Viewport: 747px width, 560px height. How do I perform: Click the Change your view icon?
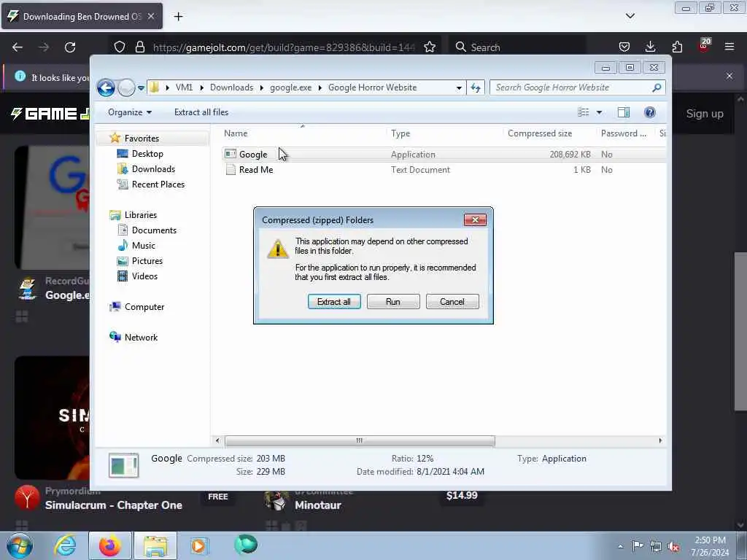point(584,112)
